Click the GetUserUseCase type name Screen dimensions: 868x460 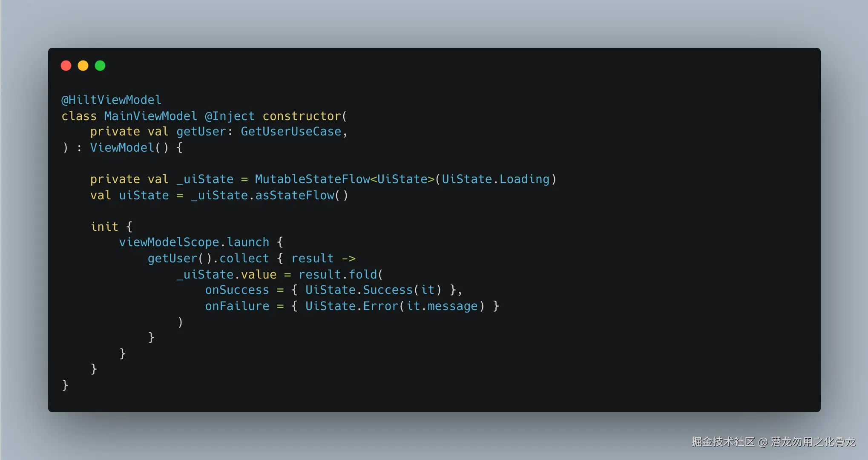coord(291,132)
